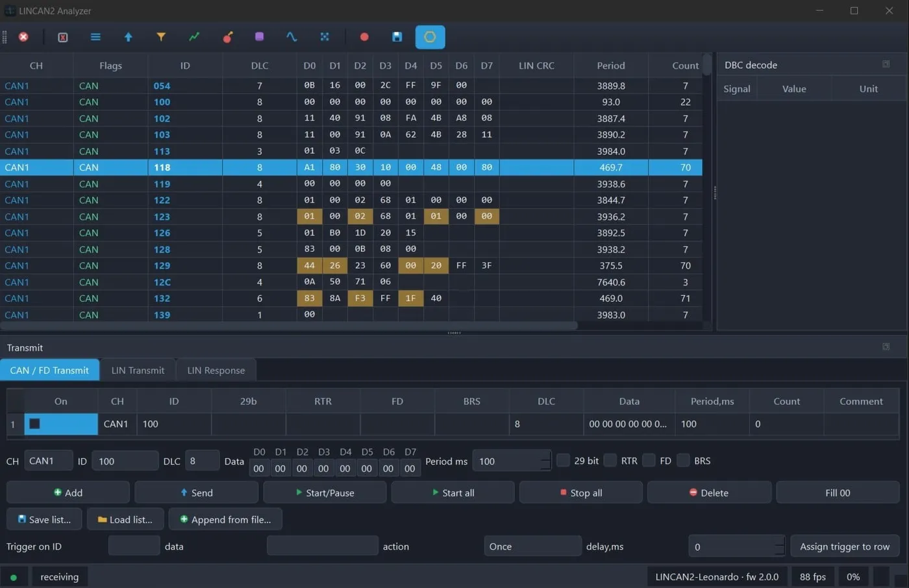Click the delay,ms spinner arrows
909x588 pixels.
point(780,546)
